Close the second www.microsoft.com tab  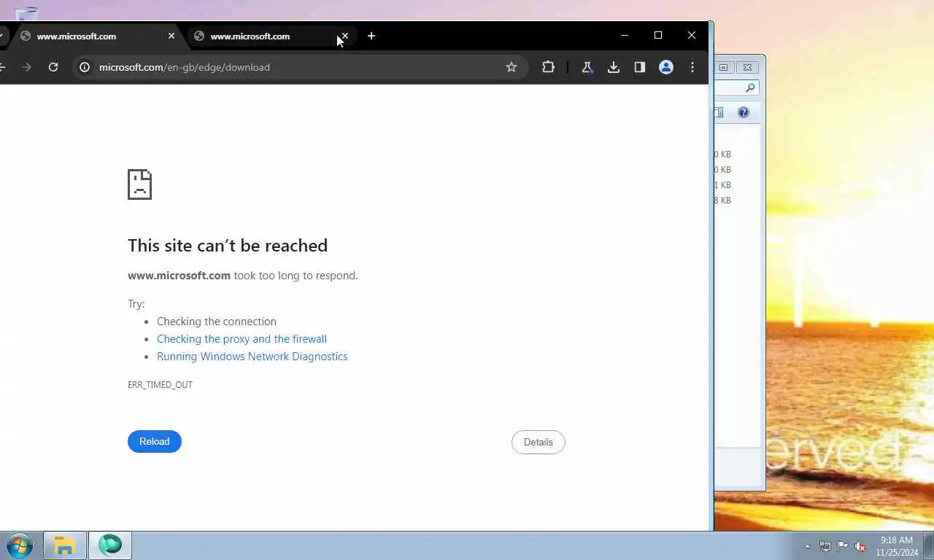point(345,36)
